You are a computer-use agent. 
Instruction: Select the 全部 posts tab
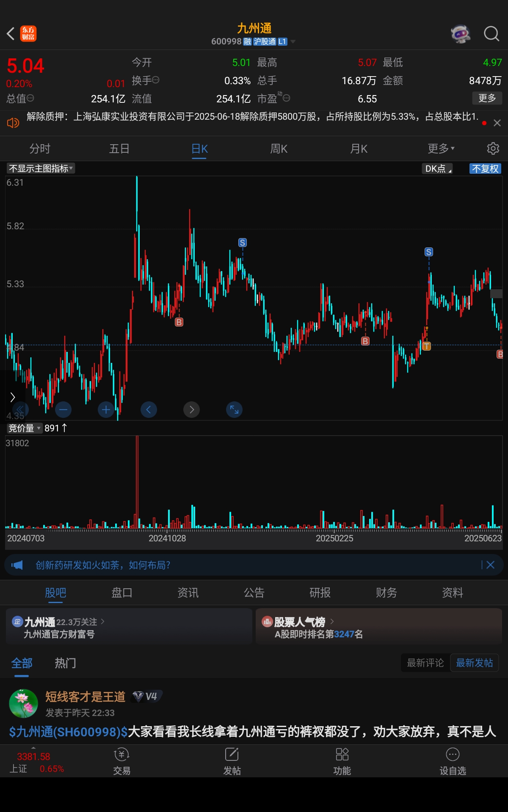22,663
